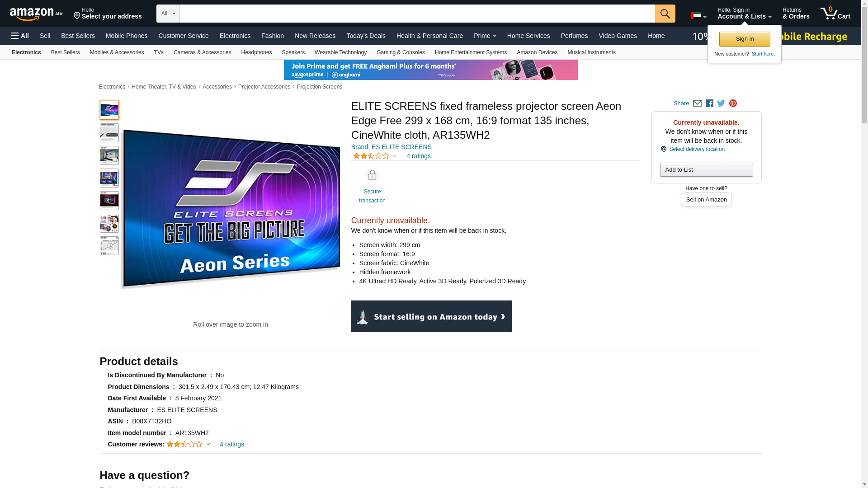Click inside the Amazon search field

click(417, 14)
